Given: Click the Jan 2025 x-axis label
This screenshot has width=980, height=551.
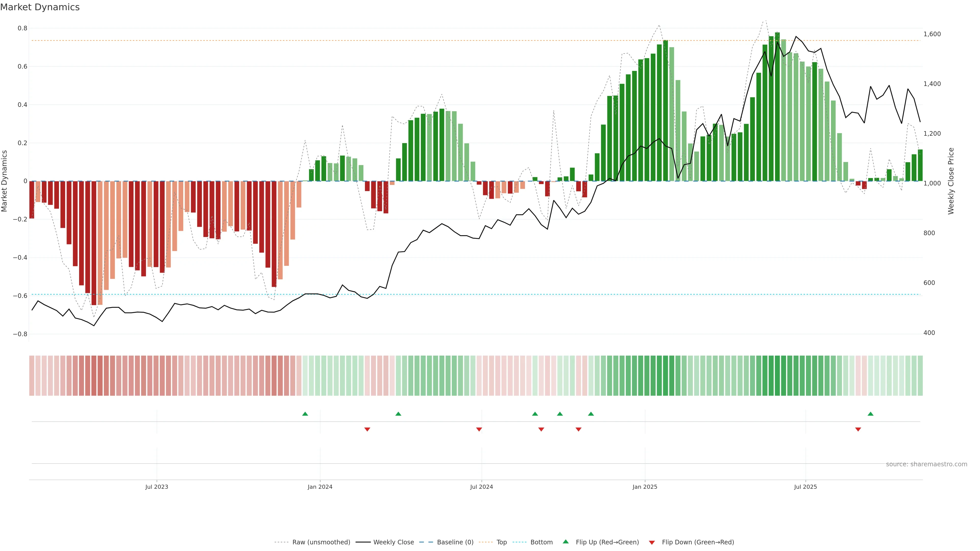Looking at the screenshot, I should click(644, 487).
